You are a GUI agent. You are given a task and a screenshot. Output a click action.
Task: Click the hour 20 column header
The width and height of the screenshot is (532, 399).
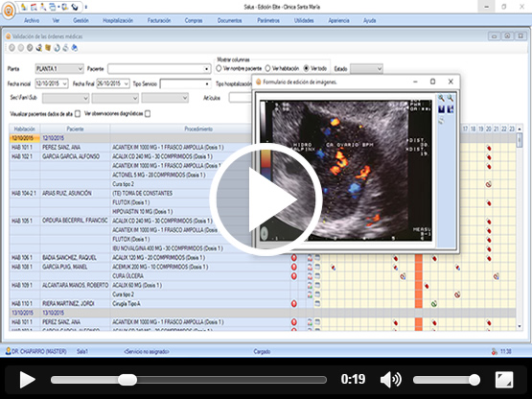(x=489, y=129)
